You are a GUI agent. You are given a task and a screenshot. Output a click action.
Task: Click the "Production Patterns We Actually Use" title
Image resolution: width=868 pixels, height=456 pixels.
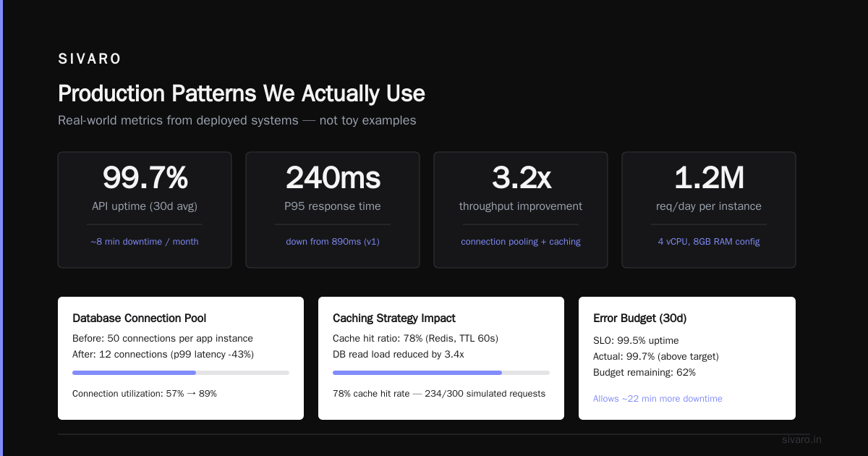click(242, 93)
